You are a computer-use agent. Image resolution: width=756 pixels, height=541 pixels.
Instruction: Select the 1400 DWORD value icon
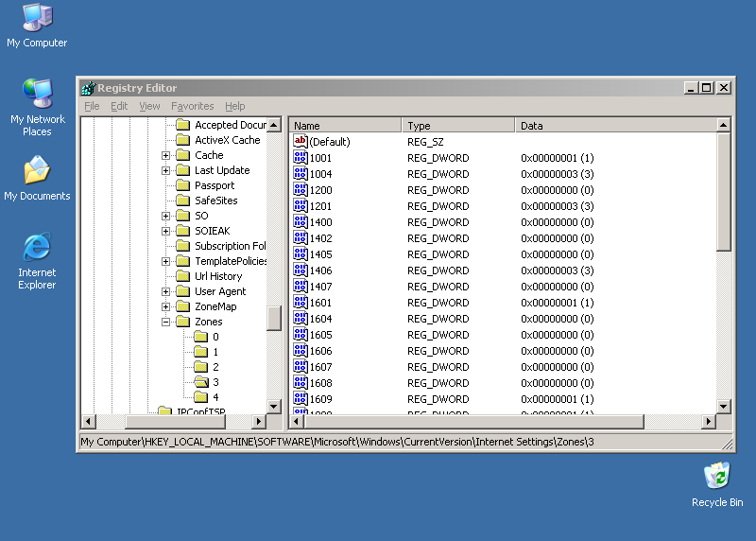point(300,222)
